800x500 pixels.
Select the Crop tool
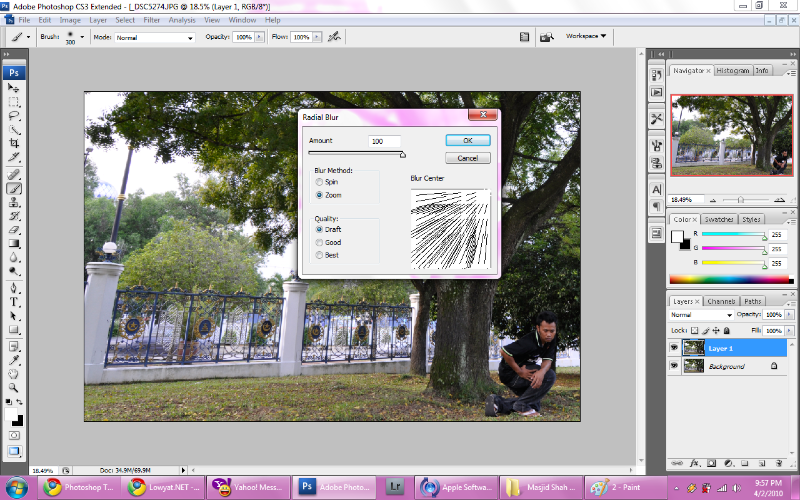tap(15, 143)
